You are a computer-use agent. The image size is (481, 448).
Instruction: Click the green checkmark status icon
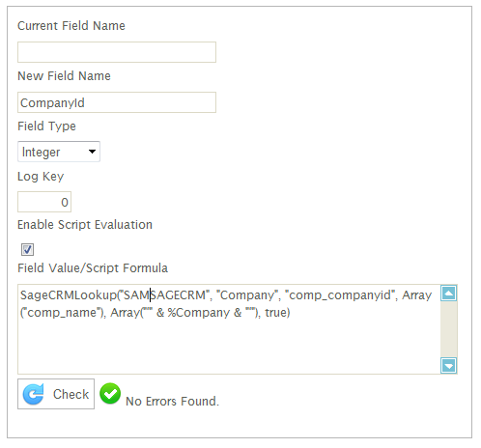pyautogui.click(x=110, y=393)
